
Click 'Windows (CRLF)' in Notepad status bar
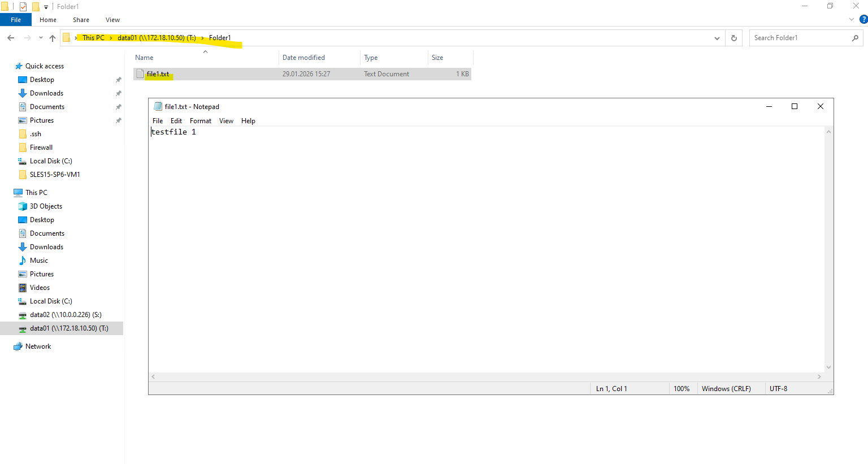pyautogui.click(x=726, y=389)
